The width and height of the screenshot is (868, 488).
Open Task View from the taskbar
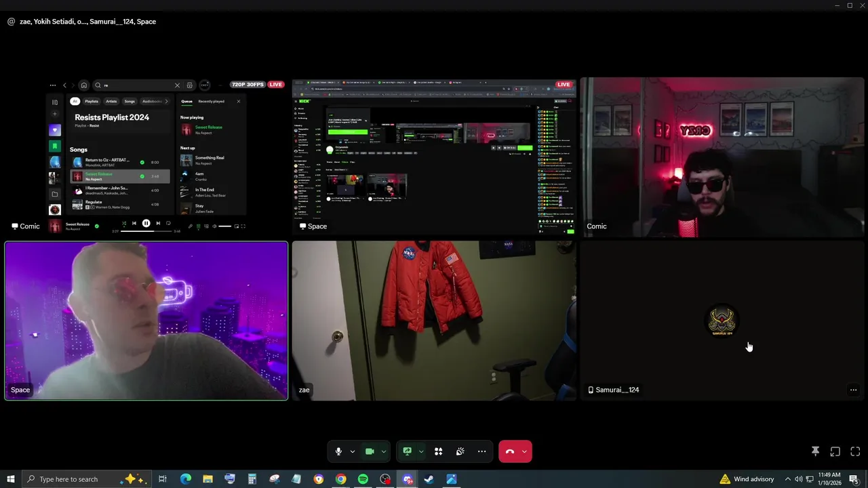[x=163, y=479]
